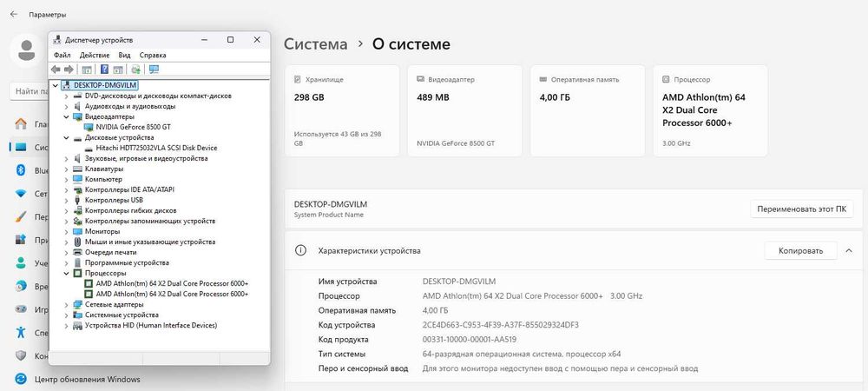Select the Мониторы tree item
The height and width of the screenshot is (391, 868).
102,231
